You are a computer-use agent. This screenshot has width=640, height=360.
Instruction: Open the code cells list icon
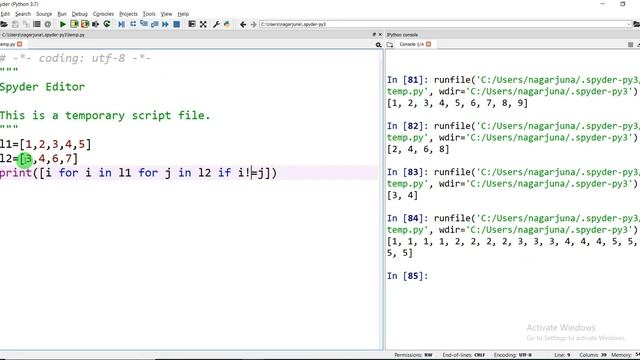pos(37,24)
